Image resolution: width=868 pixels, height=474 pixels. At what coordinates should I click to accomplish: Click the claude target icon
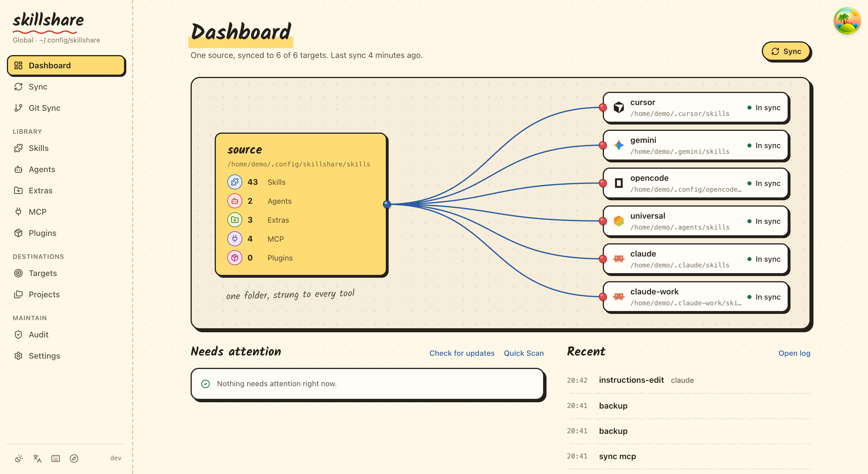pos(619,259)
